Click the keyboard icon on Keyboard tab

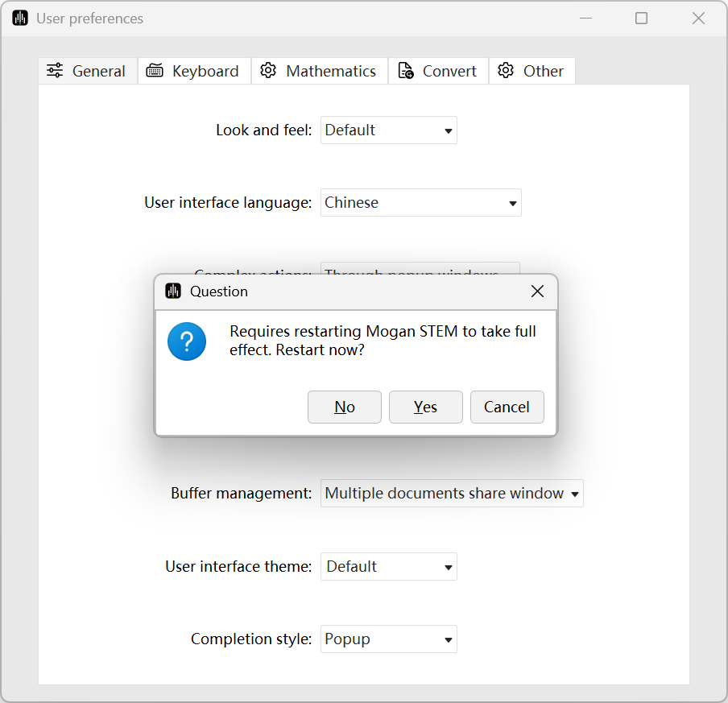[155, 71]
